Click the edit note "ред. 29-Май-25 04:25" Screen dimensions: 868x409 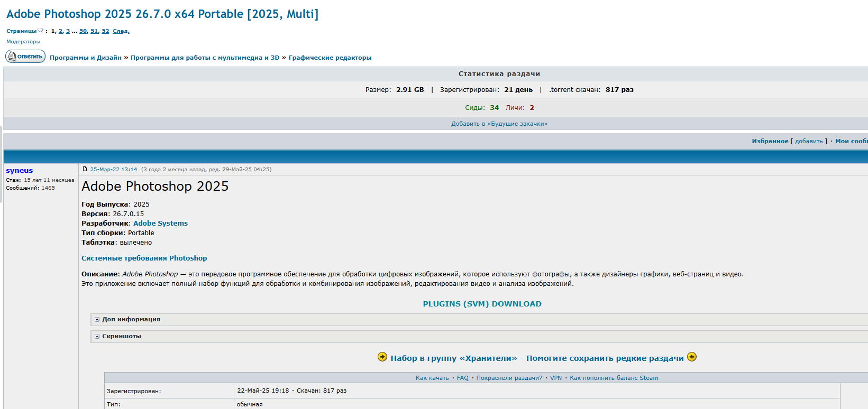[x=240, y=169]
